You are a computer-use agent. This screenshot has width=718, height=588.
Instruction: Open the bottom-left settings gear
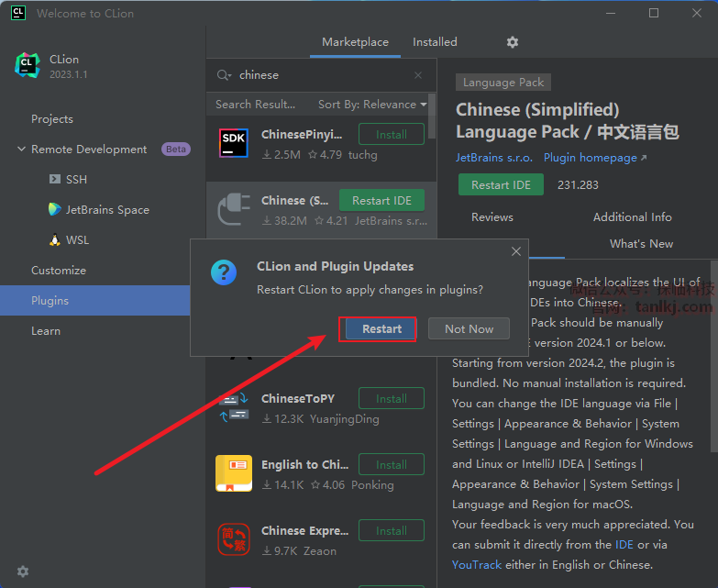point(23,571)
